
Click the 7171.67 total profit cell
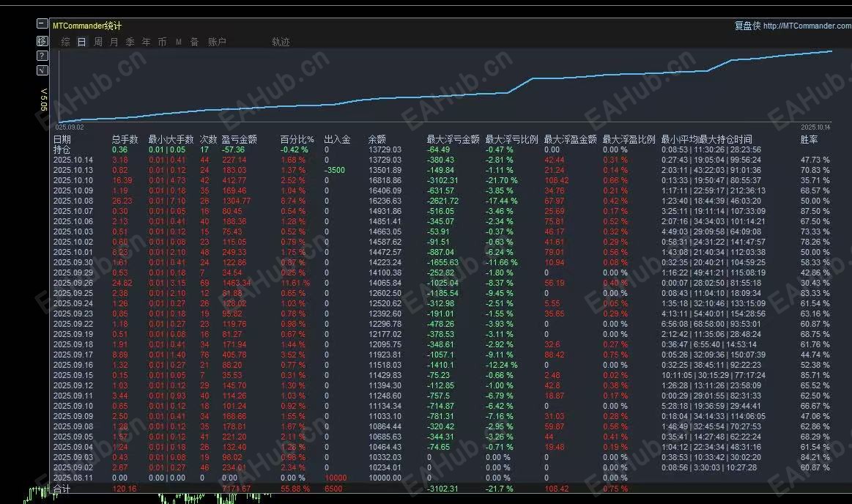pos(237,489)
